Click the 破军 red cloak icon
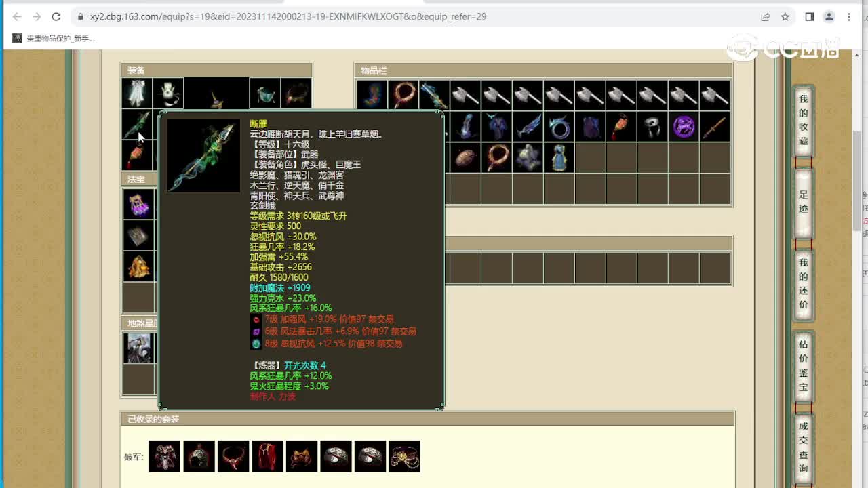The image size is (868, 488). [x=267, y=456]
